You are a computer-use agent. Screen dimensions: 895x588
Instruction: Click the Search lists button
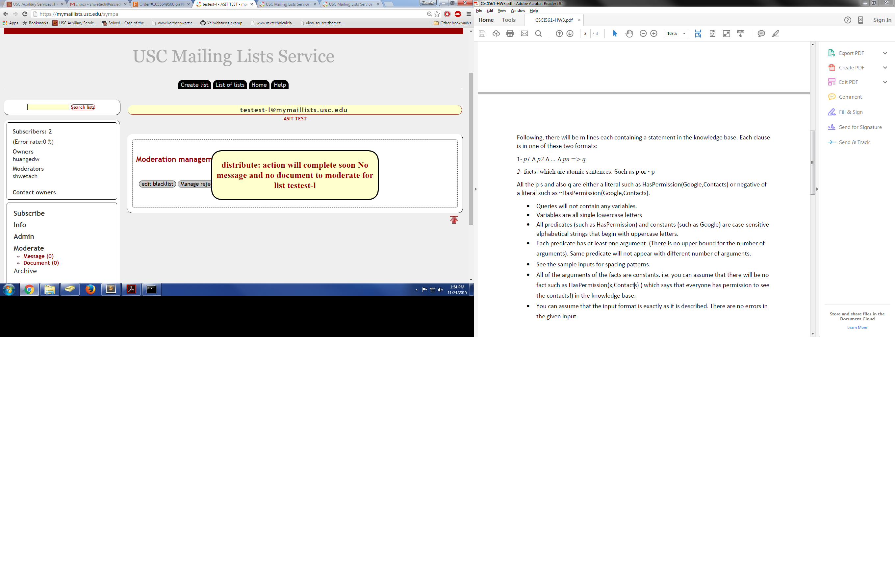83,107
